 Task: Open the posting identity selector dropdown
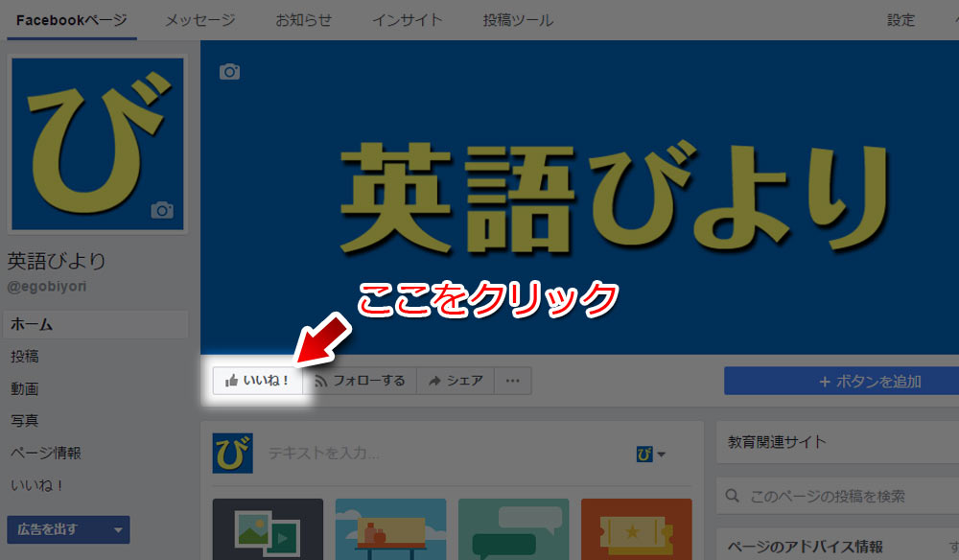click(651, 454)
